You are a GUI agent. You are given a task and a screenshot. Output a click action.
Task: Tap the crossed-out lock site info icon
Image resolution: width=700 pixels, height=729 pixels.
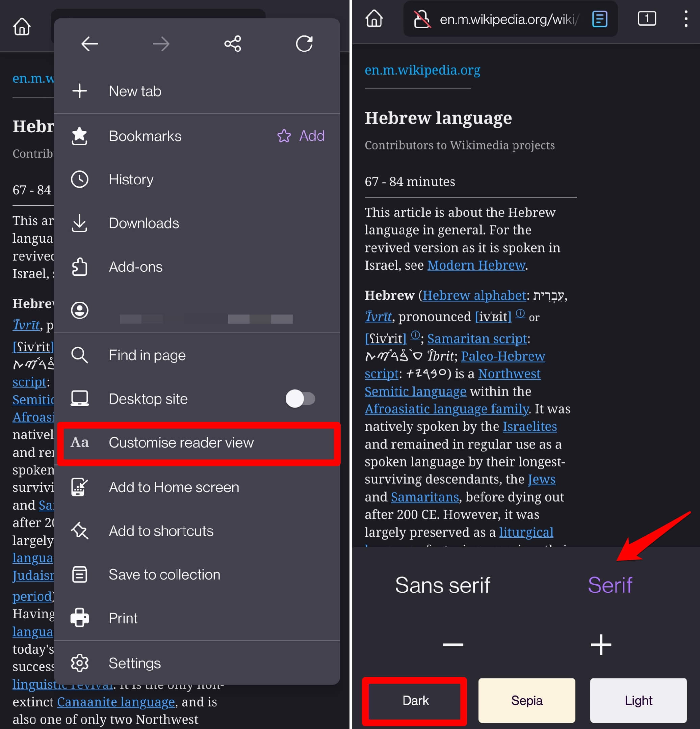[x=422, y=19]
